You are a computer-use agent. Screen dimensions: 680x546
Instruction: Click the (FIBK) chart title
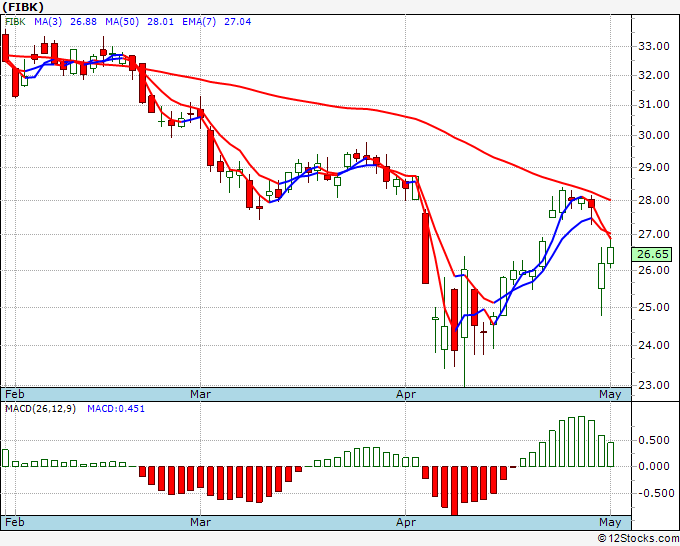tap(23, 7)
